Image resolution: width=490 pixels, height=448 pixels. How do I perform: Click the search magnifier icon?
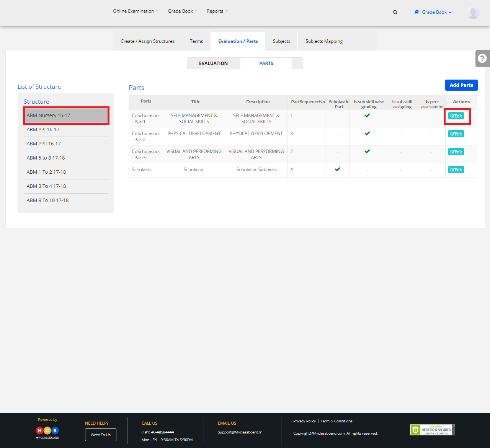click(x=395, y=12)
